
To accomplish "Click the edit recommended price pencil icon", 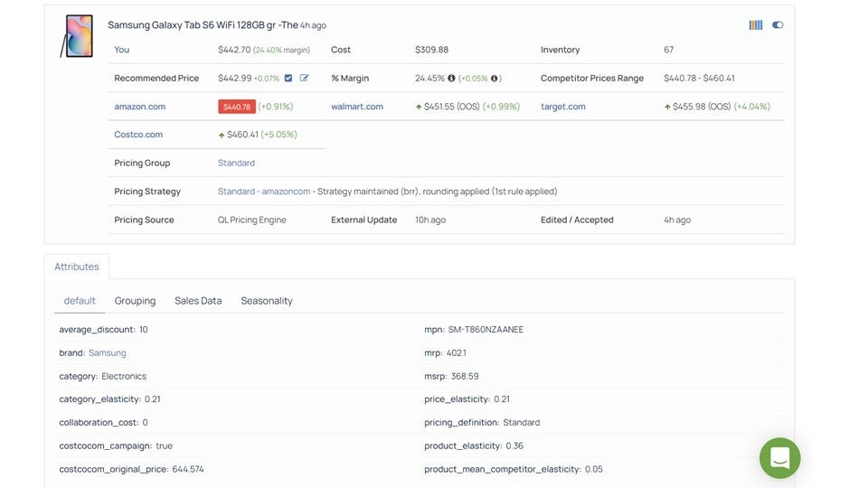I will point(305,79).
